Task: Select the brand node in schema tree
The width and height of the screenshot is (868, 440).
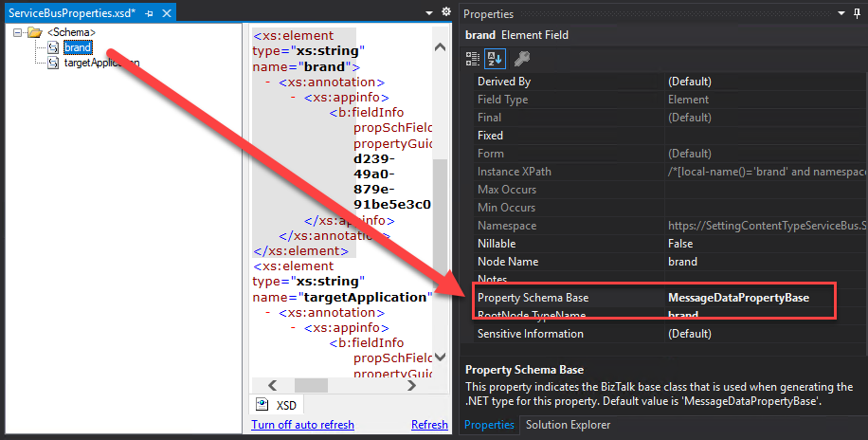Action: click(77, 47)
